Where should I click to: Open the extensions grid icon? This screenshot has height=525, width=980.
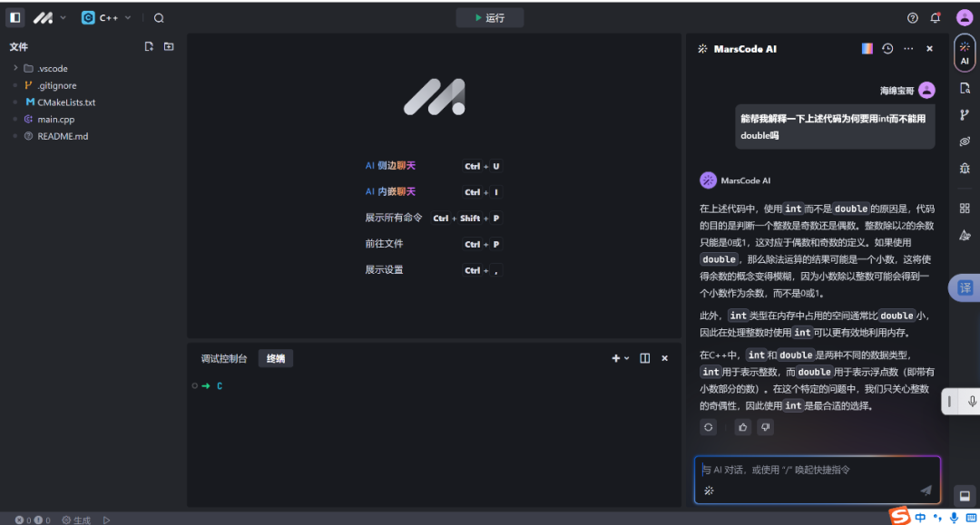pos(965,208)
